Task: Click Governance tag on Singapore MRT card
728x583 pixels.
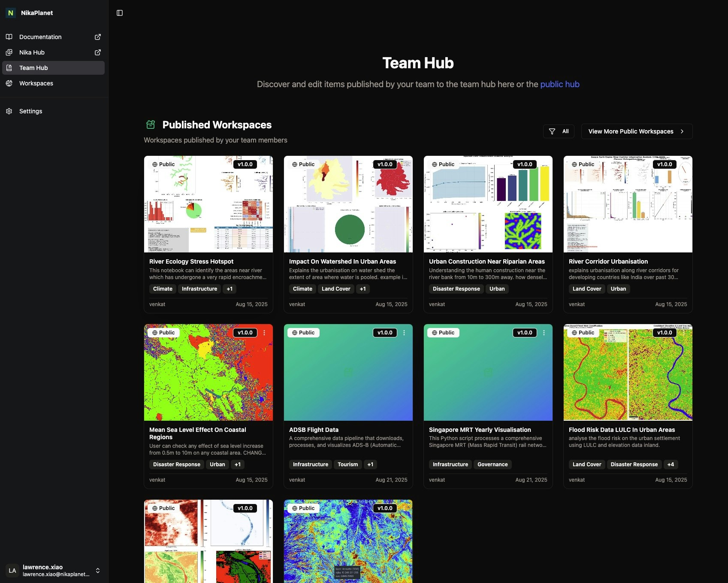Action: coord(492,465)
